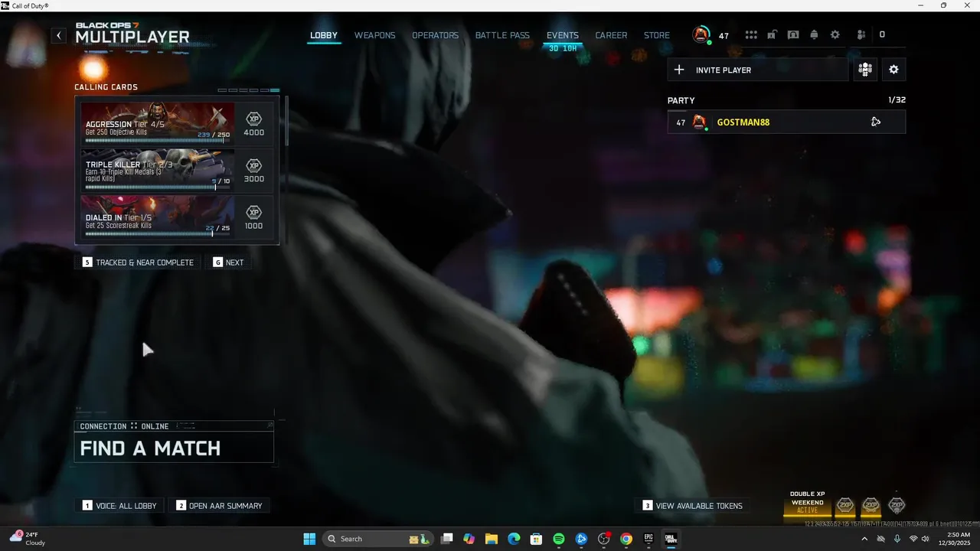The width and height of the screenshot is (980, 551).
Task: Click the party leader icon on GOSTMAN88 row
Action: coord(876,122)
